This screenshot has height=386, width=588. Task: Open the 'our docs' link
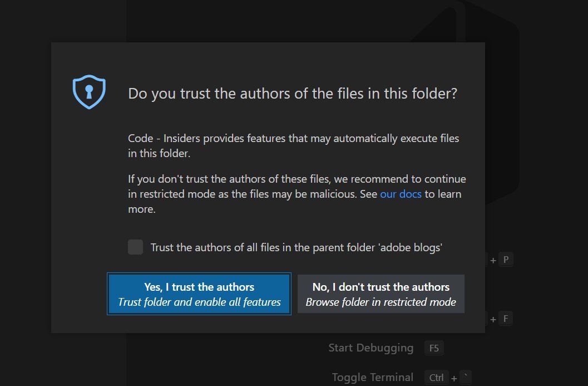coord(401,194)
